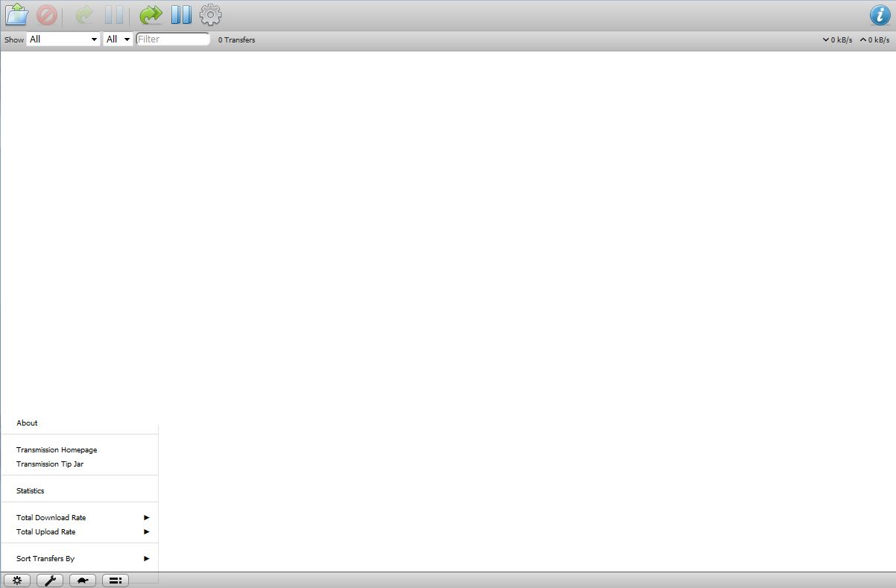
Task: Open the Transmission Homepage menu entry
Action: [80, 450]
